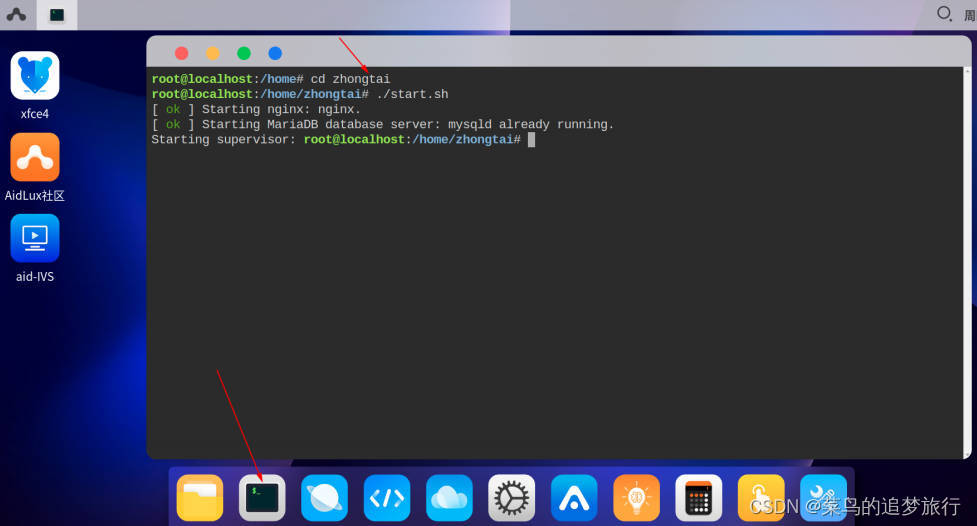Open the blue wrench tools app in dock

point(823,498)
